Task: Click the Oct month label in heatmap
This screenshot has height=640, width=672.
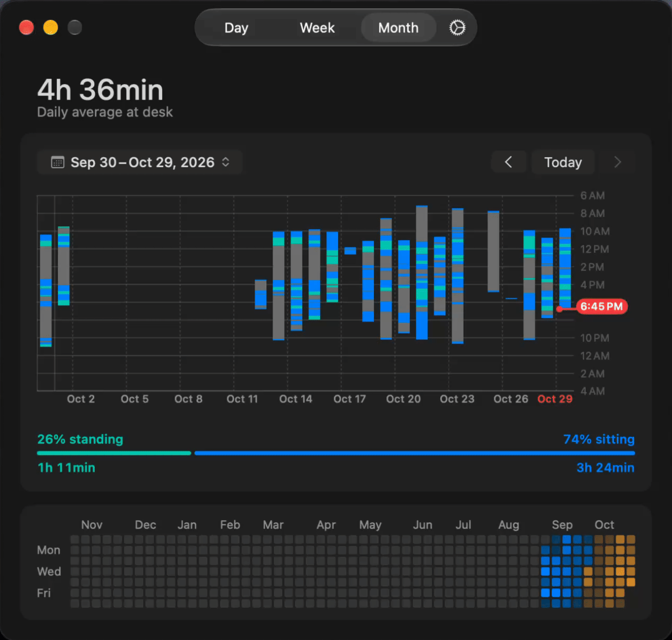Action: pyautogui.click(x=604, y=525)
